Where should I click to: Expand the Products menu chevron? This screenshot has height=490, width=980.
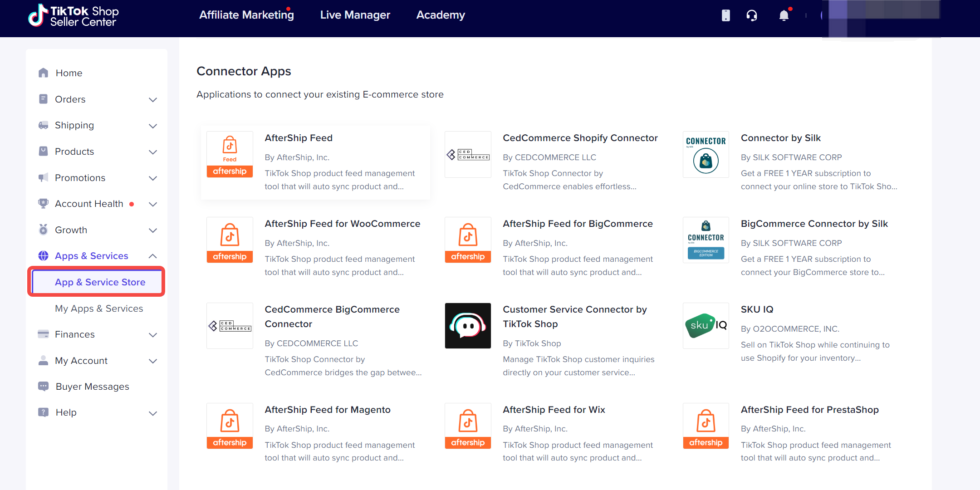[153, 152]
